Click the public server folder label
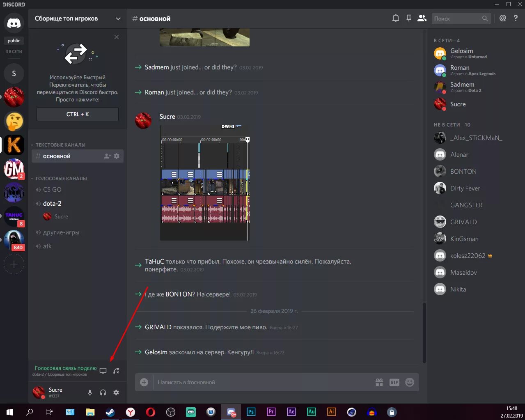The height and width of the screenshot is (420, 525). [x=14, y=41]
